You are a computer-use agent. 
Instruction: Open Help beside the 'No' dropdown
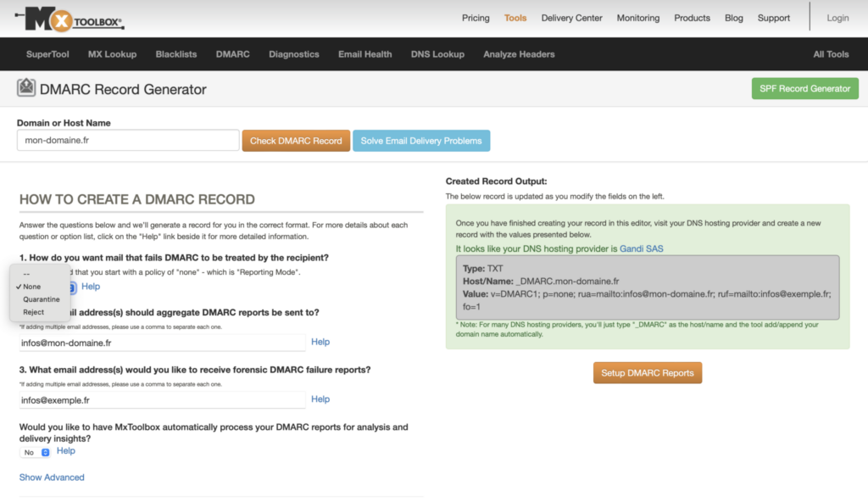pyautogui.click(x=66, y=451)
